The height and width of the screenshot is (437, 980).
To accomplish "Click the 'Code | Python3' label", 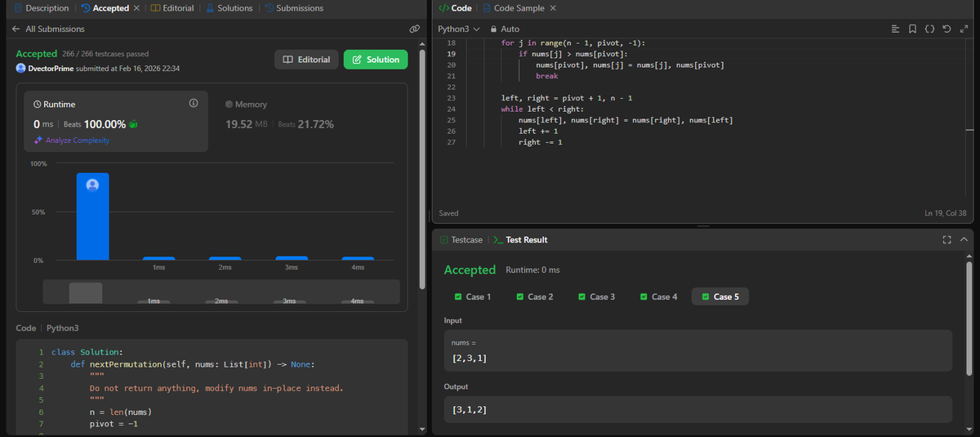I will (x=47, y=328).
